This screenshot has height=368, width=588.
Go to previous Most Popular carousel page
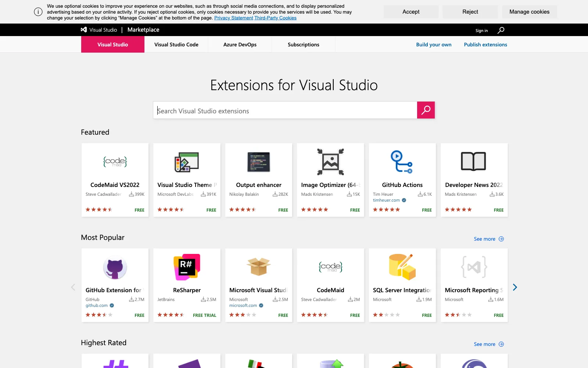click(73, 287)
